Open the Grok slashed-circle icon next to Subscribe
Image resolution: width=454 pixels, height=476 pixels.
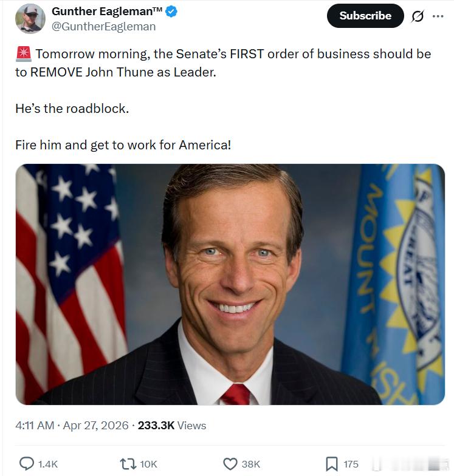click(x=418, y=16)
